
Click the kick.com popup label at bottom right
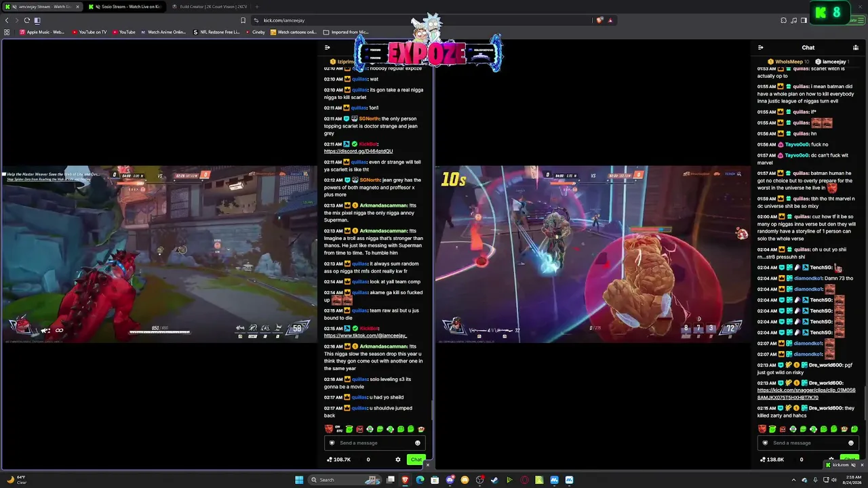[x=841, y=465]
